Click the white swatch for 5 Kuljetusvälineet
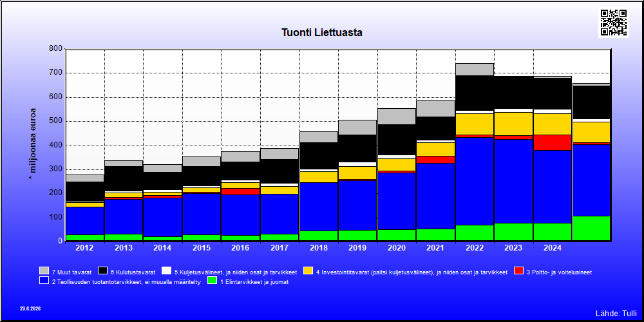This screenshot has height=322, width=644. pyautogui.click(x=166, y=271)
